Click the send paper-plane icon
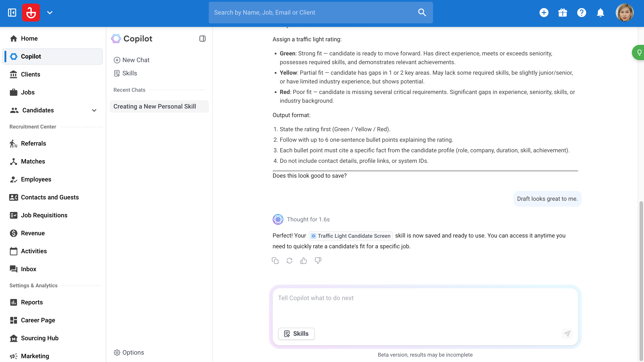This screenshot has height=362, width=644. [x=567, y=334]
